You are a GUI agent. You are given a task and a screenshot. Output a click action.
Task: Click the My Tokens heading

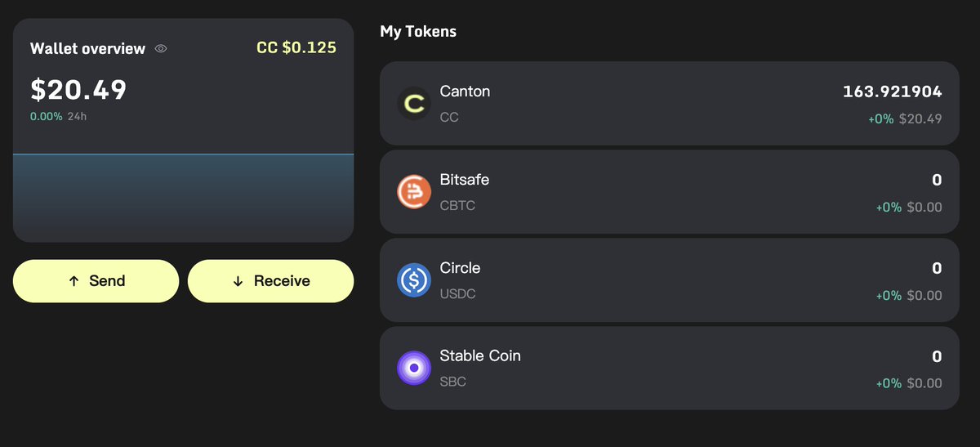click(x=418, y=32)
